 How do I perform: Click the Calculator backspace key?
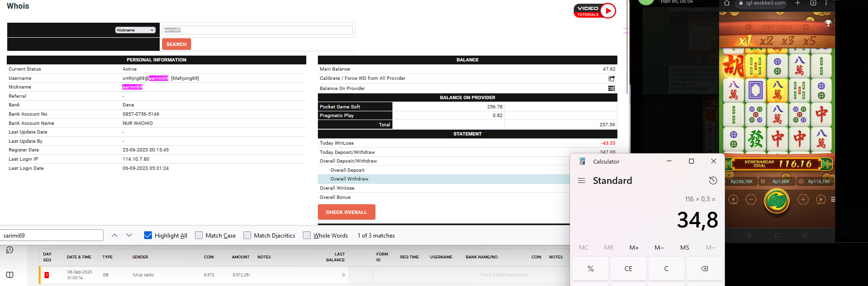click(704, 269)
